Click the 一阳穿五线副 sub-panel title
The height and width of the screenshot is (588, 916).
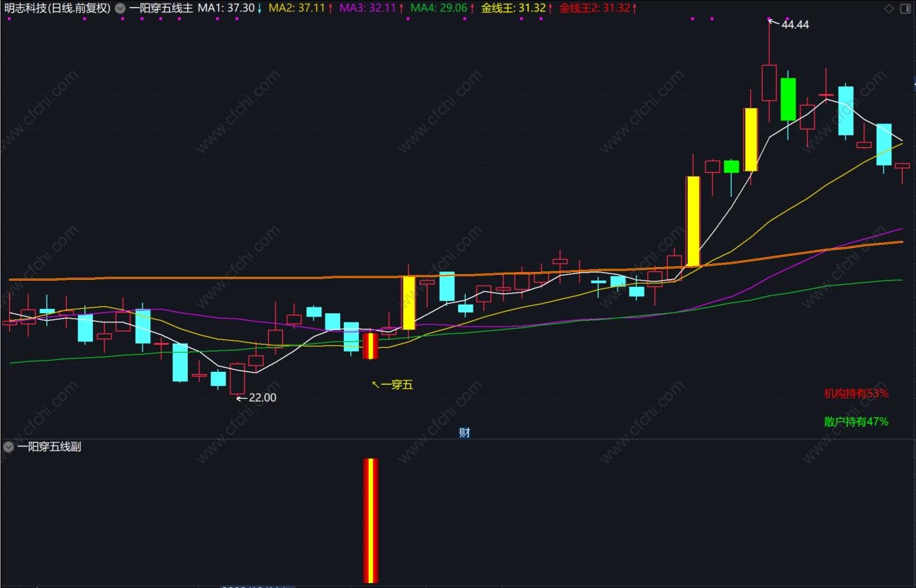[49, 447]
